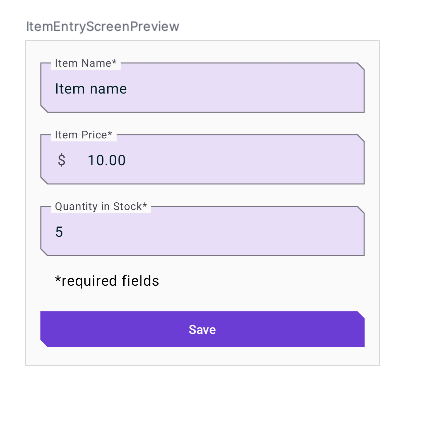Viewport: 427px width, 421px height.
Task: Click the Save button
Action: [x=202, y=329]
